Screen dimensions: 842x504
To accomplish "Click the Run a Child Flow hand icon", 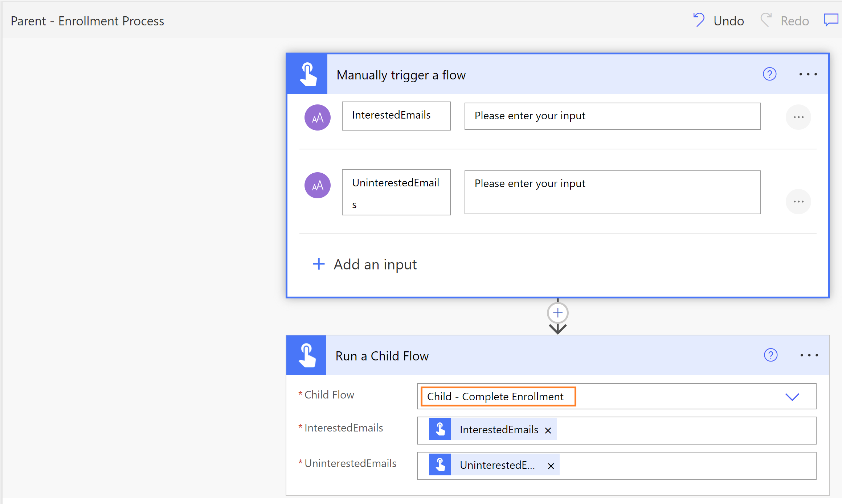I will pyautogui.click(x=307, y=355).
